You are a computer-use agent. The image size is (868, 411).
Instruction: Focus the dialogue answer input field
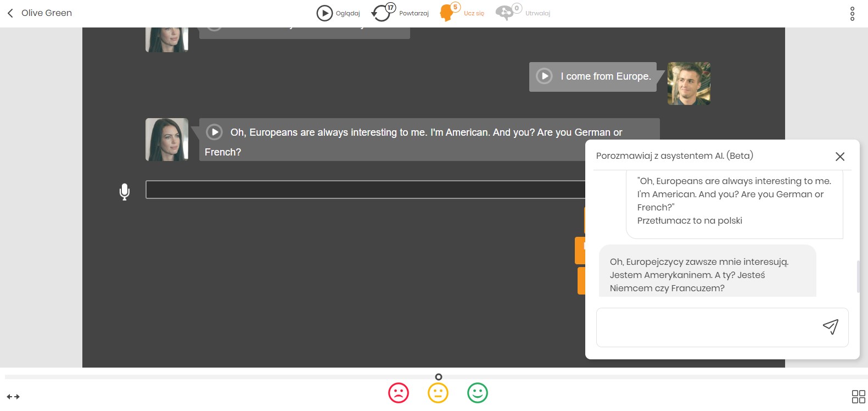pos(365,190)
